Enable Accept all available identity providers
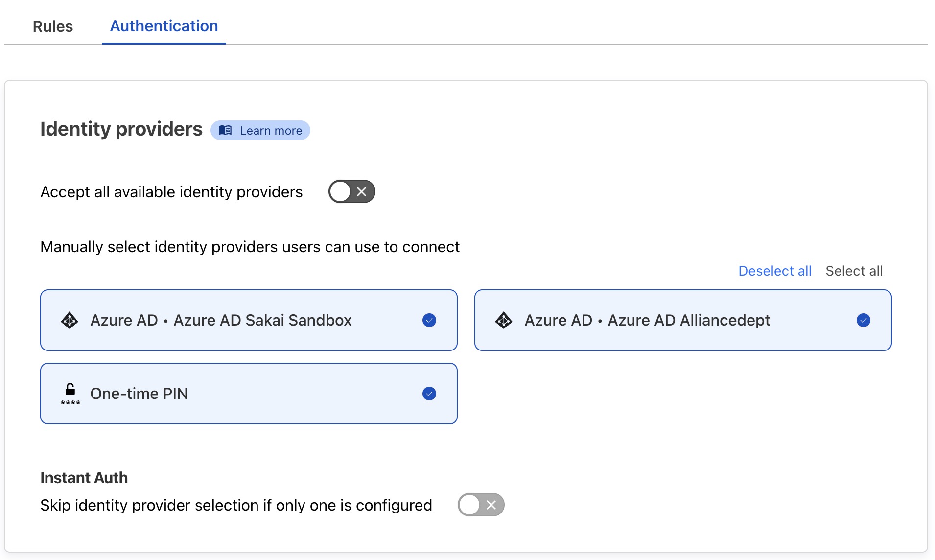935x560 pixels. coord(351,192)
